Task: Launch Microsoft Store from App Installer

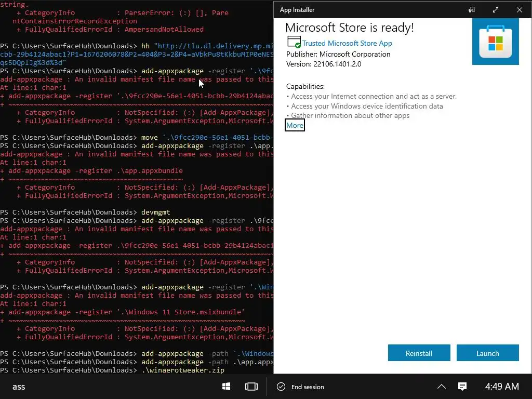Action: (487, 353)
